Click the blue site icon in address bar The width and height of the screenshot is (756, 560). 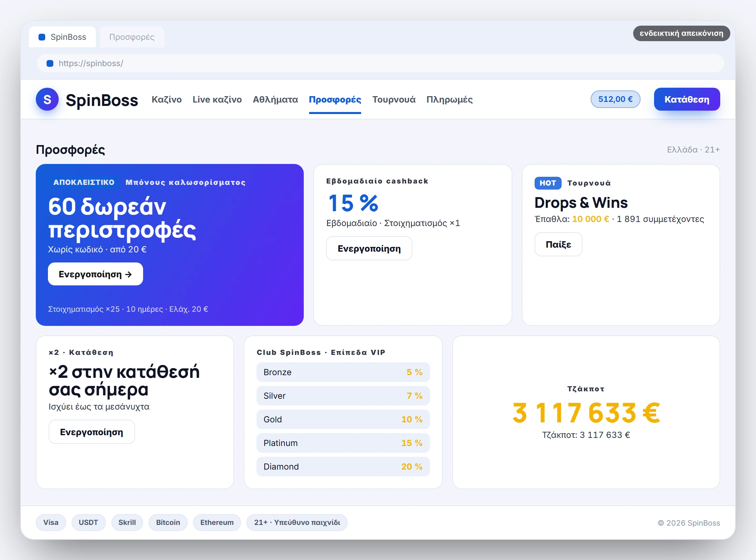50,63
